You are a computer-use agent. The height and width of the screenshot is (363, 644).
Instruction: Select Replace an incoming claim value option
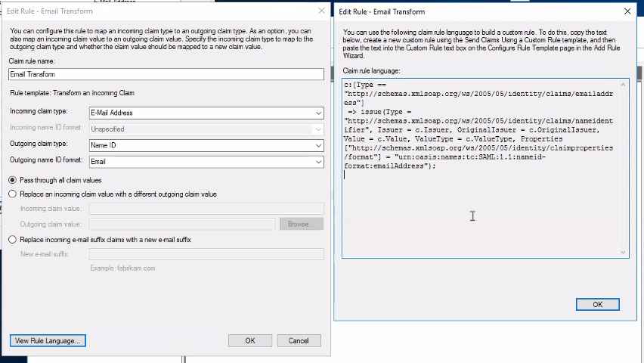(x=12, y=194)
